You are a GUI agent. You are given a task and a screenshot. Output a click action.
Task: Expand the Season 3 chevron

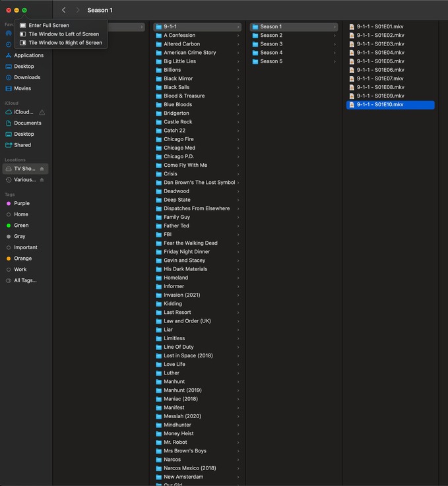(335, 44)
